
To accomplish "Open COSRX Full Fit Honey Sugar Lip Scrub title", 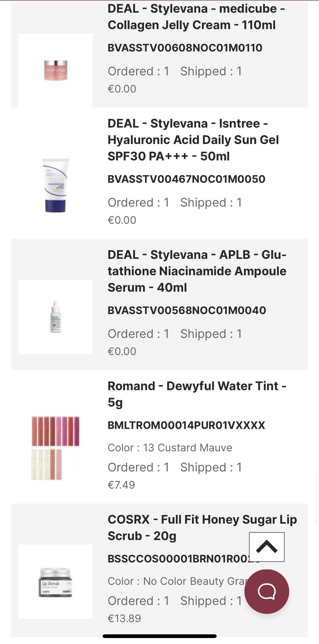I will click(x=202, y=528).
